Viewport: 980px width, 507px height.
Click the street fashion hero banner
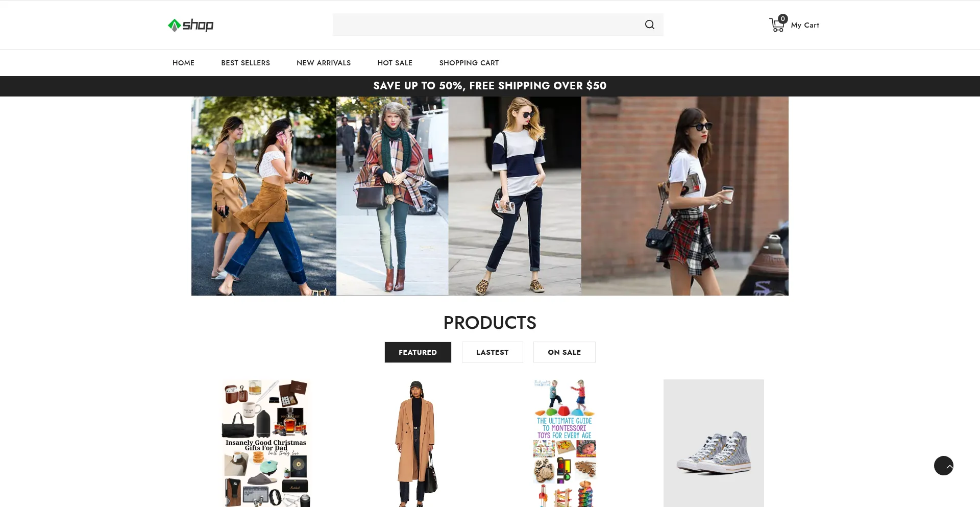tap(490, 196)
